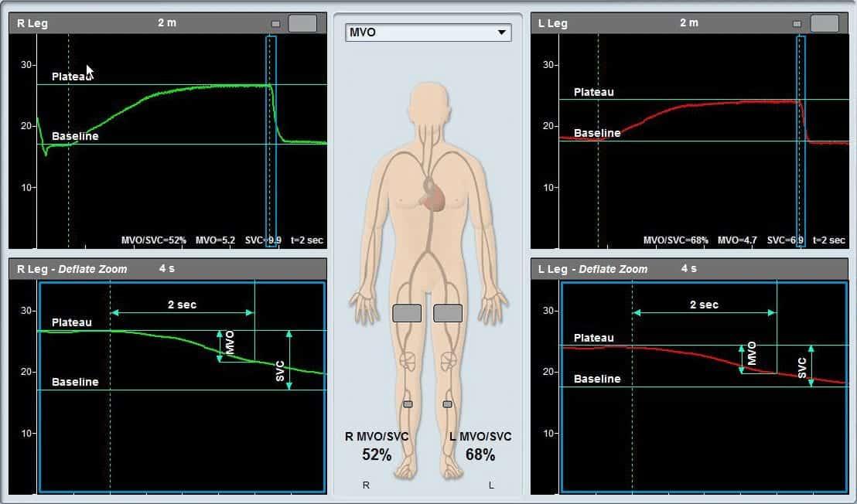Toggle the small indicator in R Leg header

276,23
